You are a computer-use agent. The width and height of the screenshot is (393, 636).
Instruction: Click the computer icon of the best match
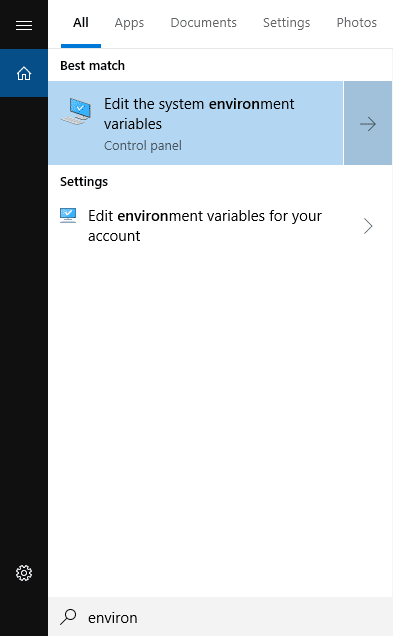76,111
